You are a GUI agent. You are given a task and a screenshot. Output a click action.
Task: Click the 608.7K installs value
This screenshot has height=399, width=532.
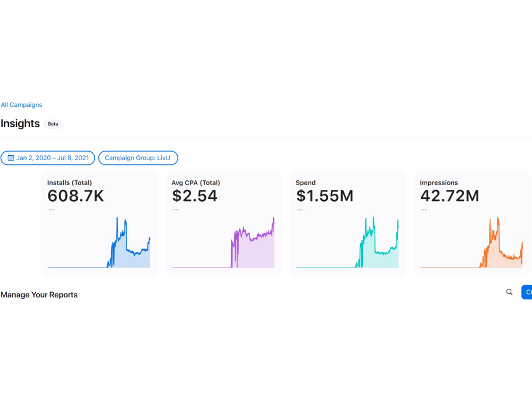(76, 196)
